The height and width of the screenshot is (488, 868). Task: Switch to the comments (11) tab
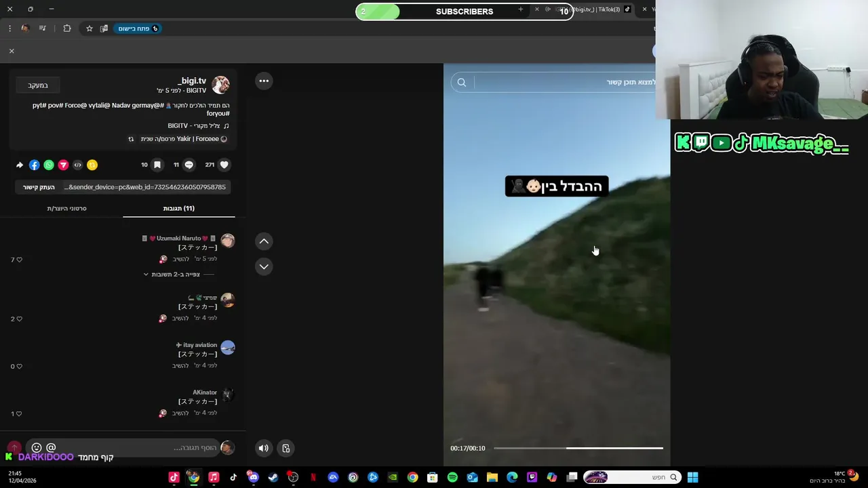point(179,208)
